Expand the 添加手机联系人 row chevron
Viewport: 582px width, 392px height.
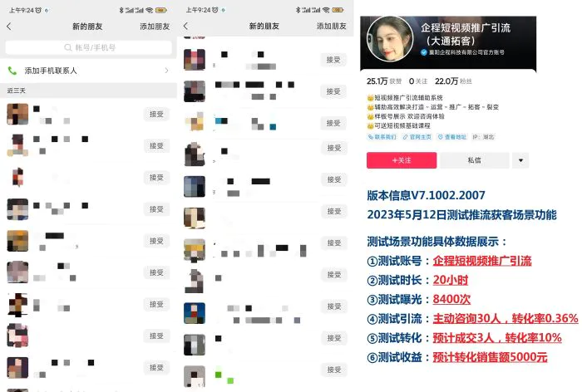point(166,71)
